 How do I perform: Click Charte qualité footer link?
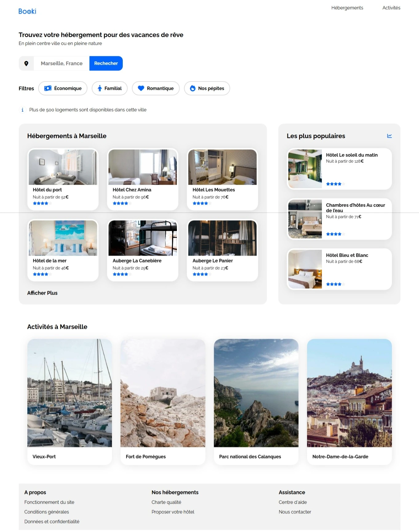[166, 502]
